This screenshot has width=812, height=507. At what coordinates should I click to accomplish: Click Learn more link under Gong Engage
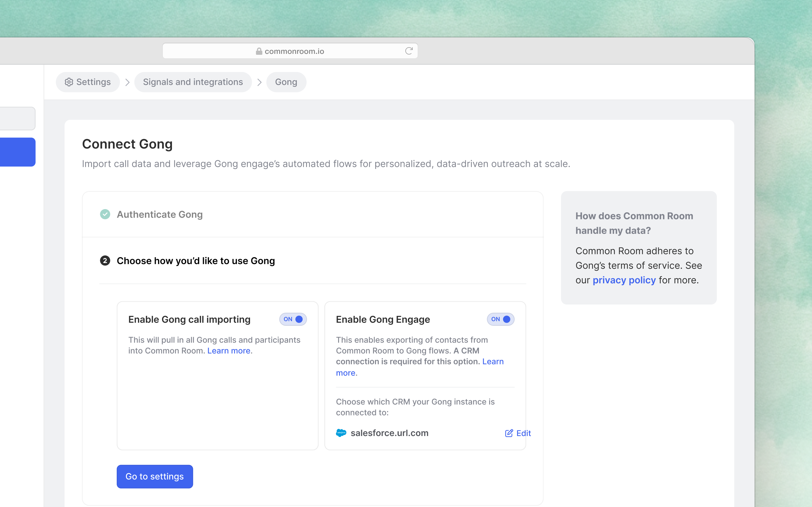[x=493, y=362]
